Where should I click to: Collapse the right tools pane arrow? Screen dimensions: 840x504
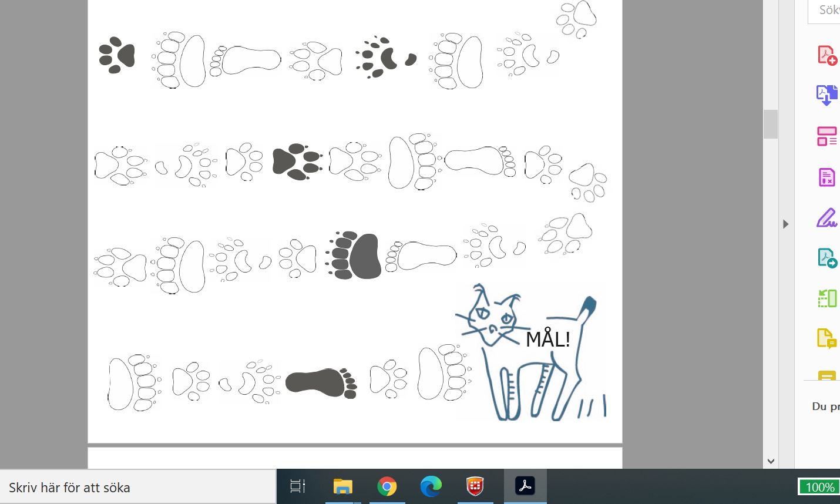pyautogui.click(x=785, y=224)
